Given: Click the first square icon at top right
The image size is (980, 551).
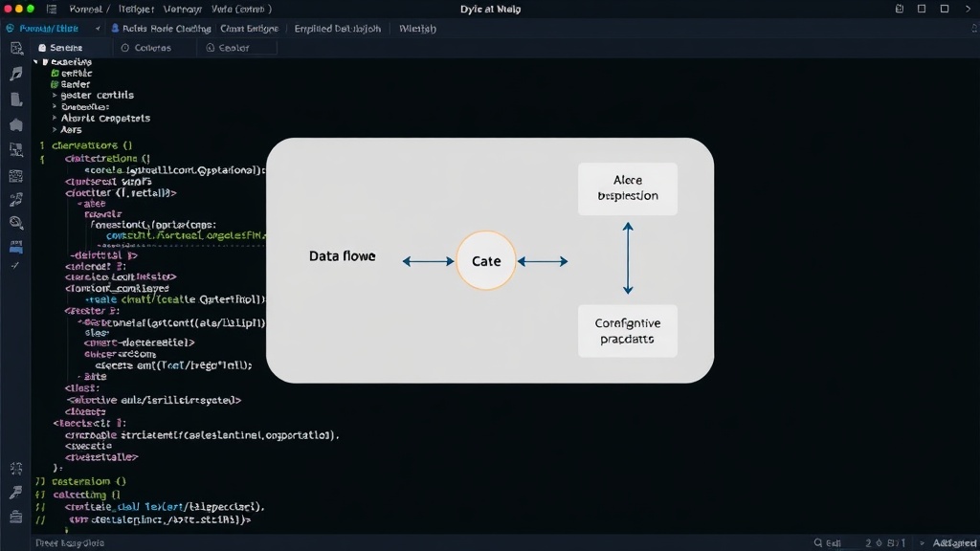Looking at the screenshot, I should (x=922, y=9).
